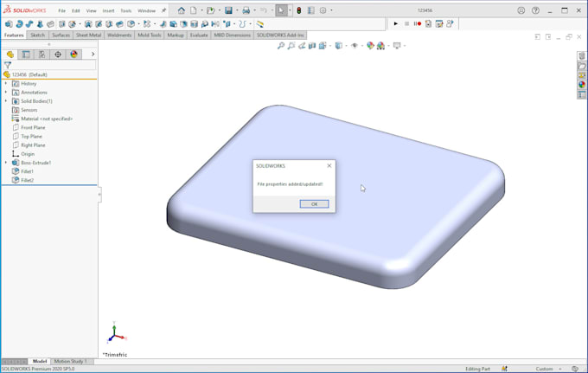
Task: Click the Rebuild traffic light icon
Action: [x=299, y=10]
